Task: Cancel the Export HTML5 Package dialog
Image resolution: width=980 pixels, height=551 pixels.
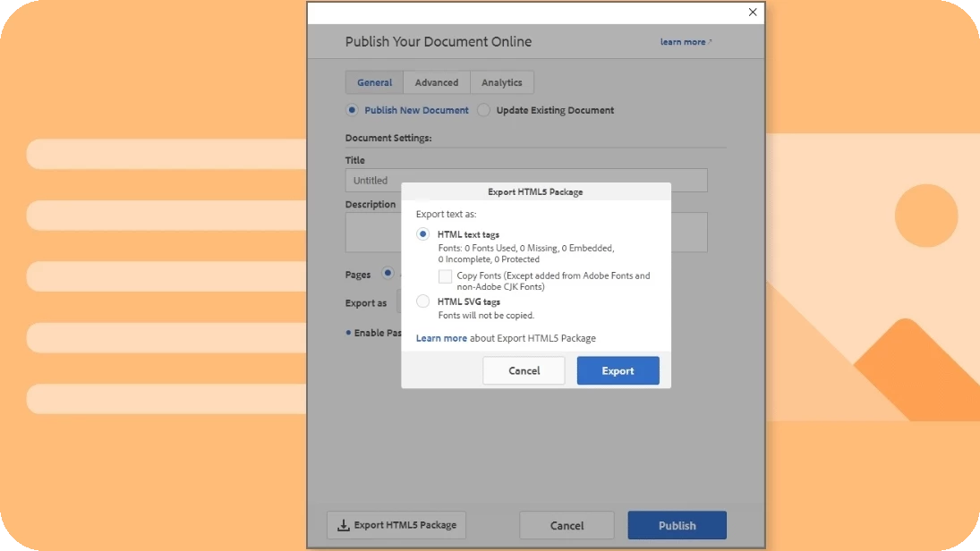Action: tap(524, 370)
